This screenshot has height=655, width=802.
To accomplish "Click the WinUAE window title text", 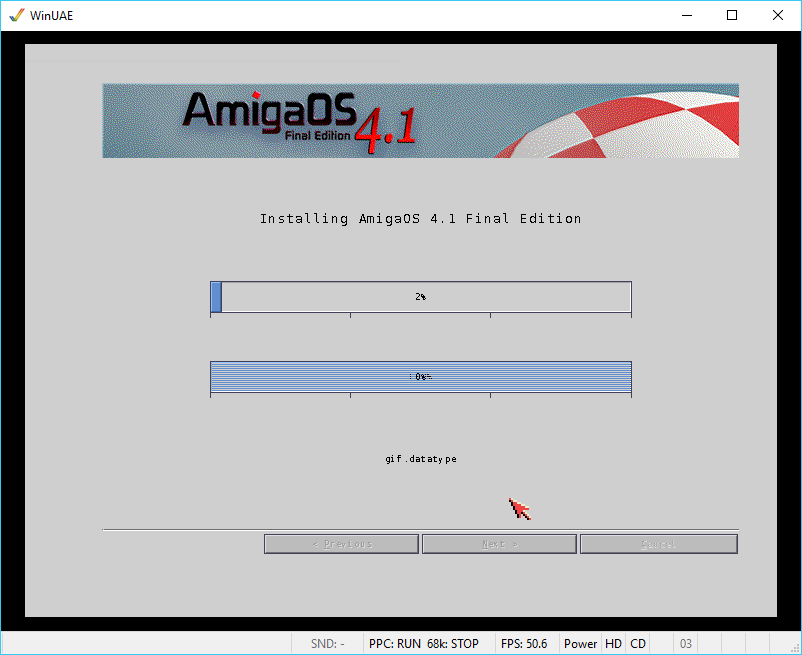I will point(52,16).
